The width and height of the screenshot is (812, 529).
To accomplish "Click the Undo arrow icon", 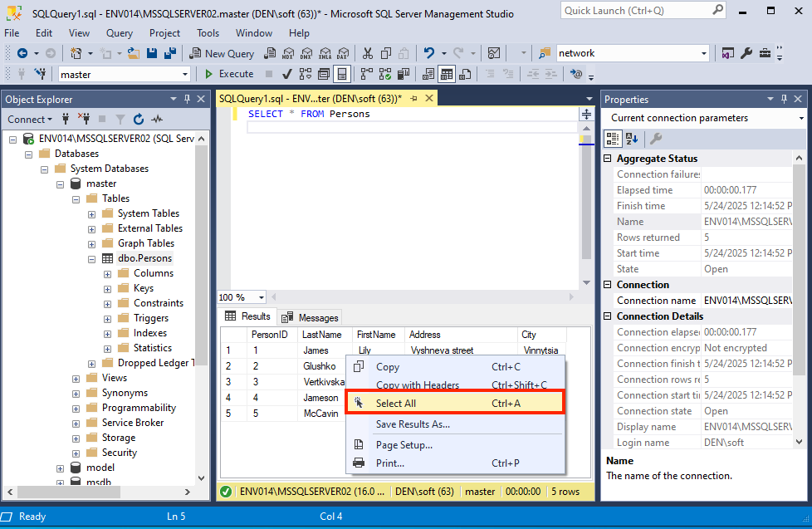I will 428,53.
